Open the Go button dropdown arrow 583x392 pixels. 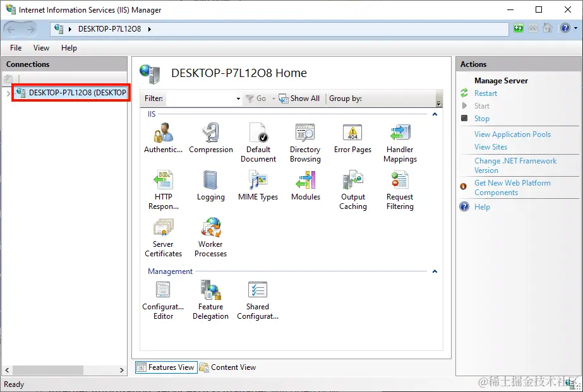[x=273, y=99]
